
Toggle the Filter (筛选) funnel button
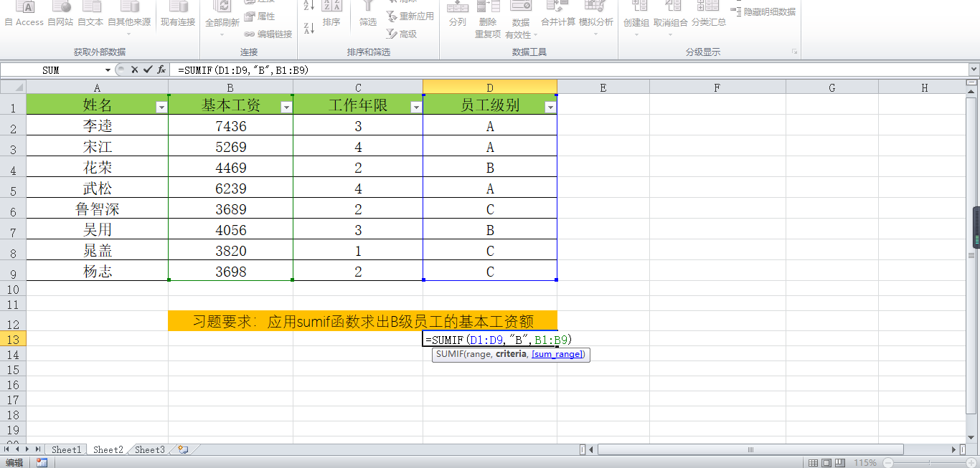(x=368, y=14)
